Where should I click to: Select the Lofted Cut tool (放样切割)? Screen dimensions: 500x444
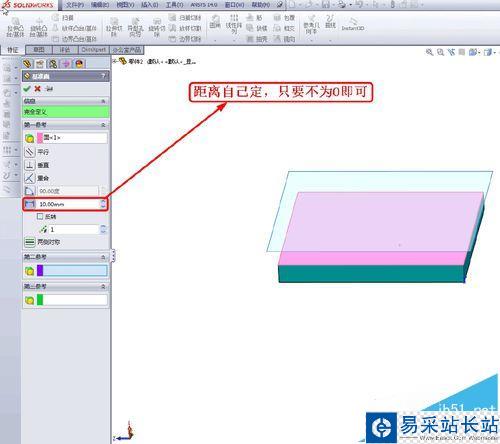pyautogui.click(x=185, y=28)
